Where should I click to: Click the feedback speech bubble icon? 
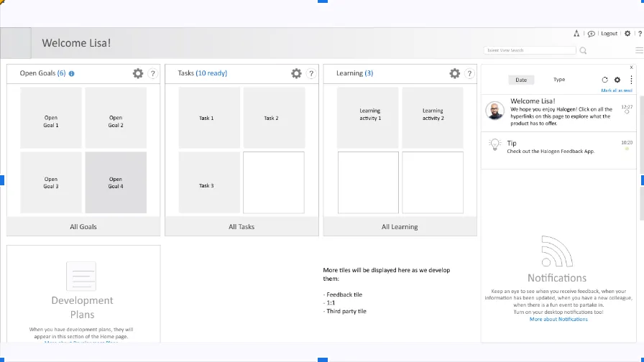tap(591, 34)
